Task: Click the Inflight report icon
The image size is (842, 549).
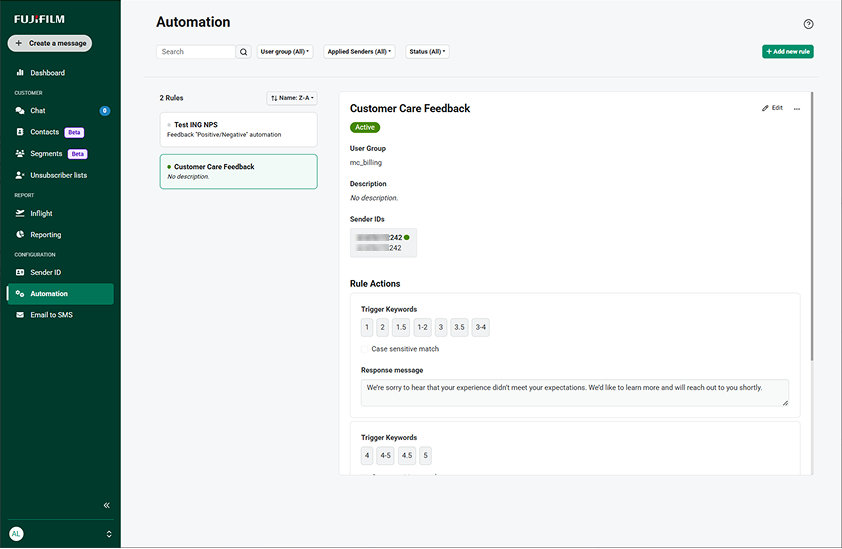Action: (x=20, y=213)
